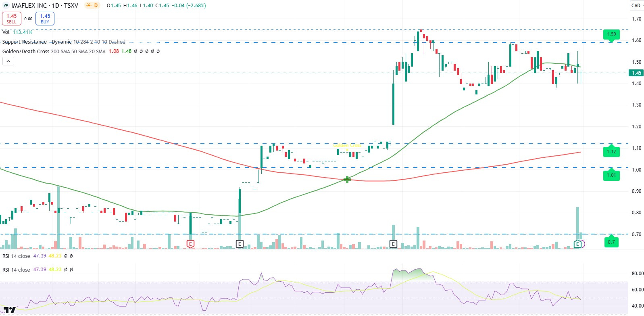Click the L1.40 low value
The height and width of the screenshot is (316, 644).
(x=146, y=6)
